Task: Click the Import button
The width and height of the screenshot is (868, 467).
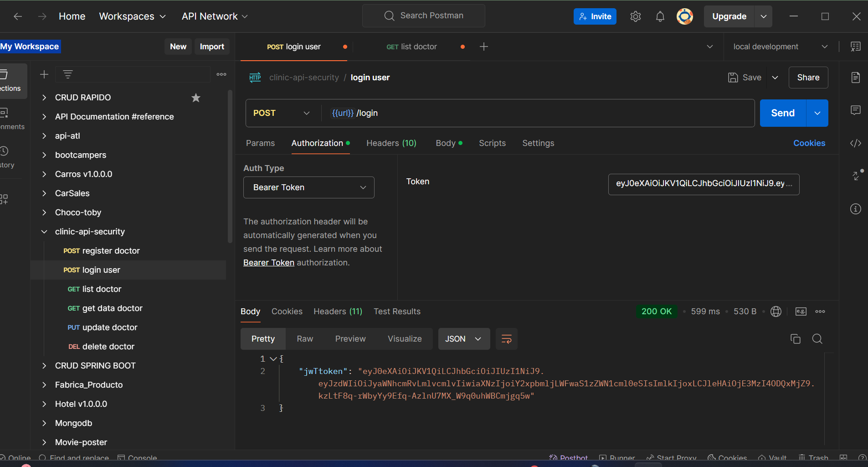Action: point(212,47)
